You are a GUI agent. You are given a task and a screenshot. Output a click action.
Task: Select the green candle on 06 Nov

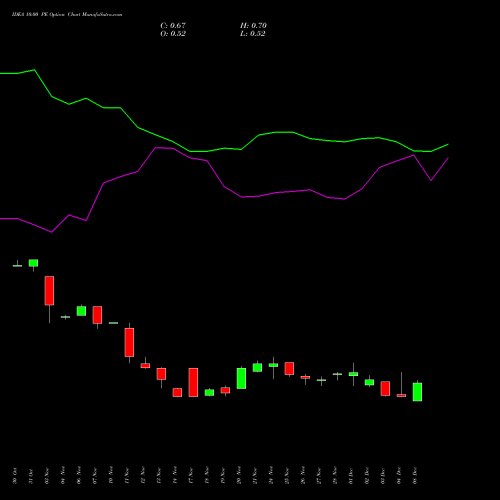click(81, 311)
